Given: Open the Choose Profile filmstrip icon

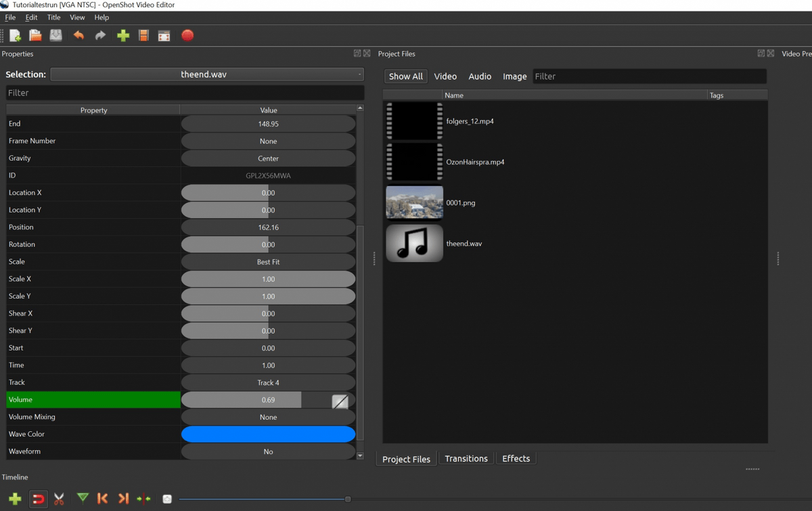Looking at the screenshot, I should (143, 35).
